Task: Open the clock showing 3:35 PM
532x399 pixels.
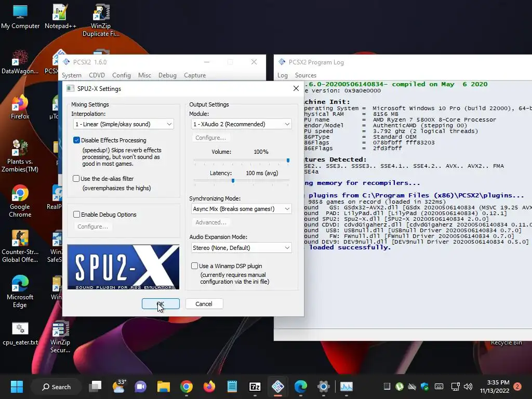Action: click(495, 387)
